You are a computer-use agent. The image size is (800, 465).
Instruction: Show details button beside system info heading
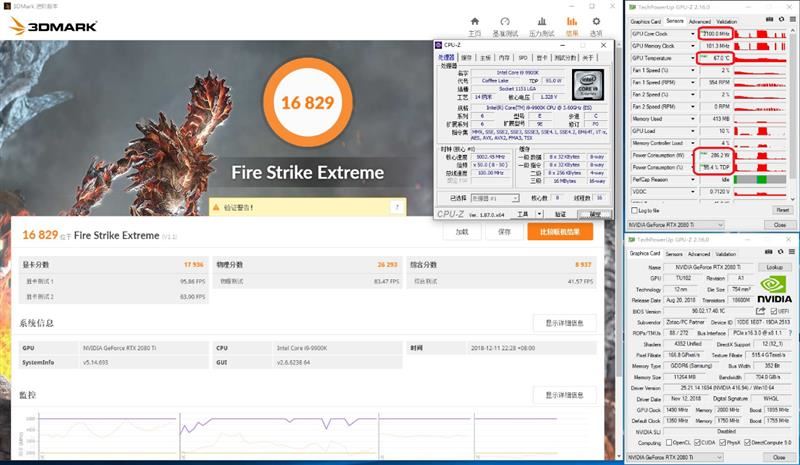564,323
